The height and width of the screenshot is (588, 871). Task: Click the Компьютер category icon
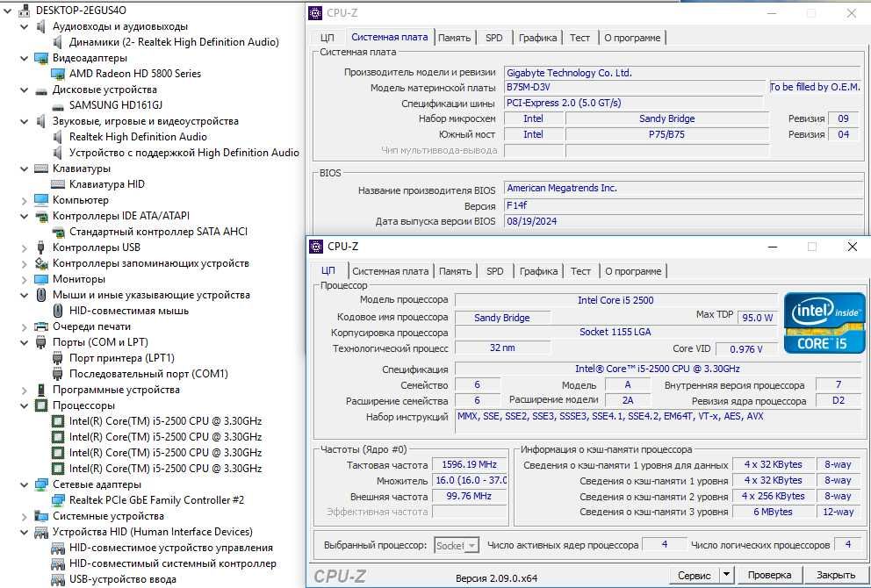[x=41, y=200]
